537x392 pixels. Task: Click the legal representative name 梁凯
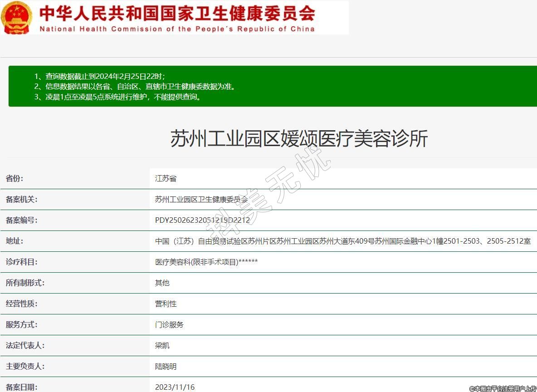162,345
